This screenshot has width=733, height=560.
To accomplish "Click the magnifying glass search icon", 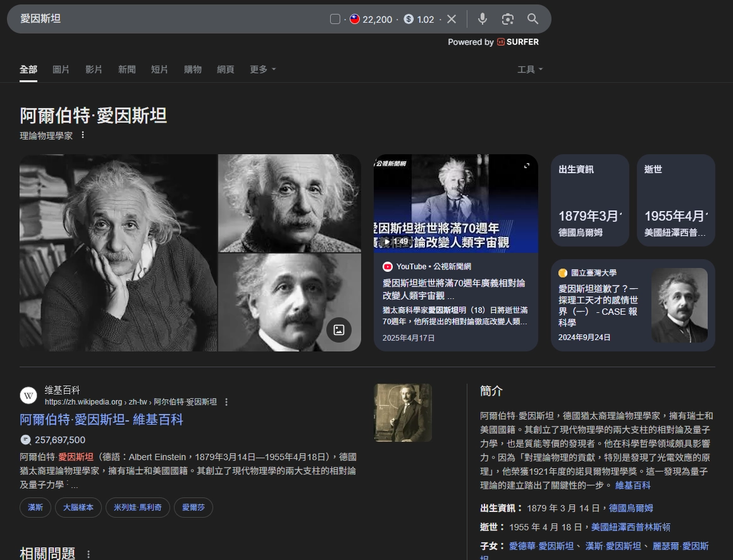I will tap(533, 19).
